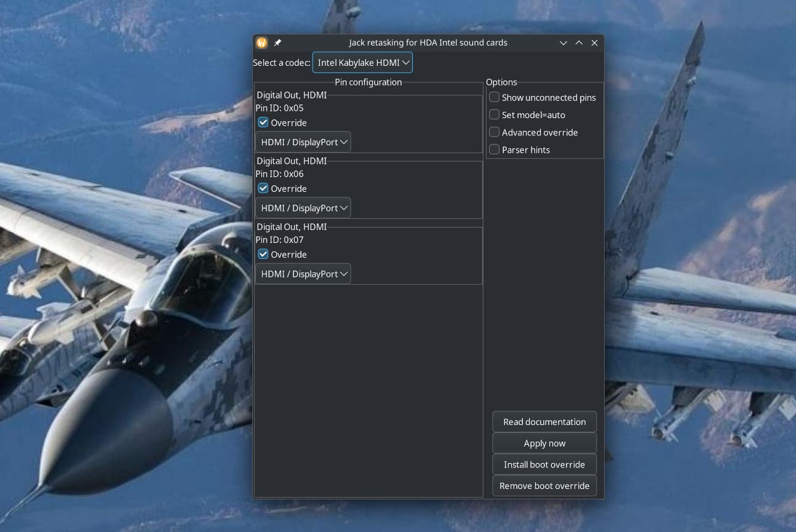Maximize the Jack retasking window

coord(579,43)
